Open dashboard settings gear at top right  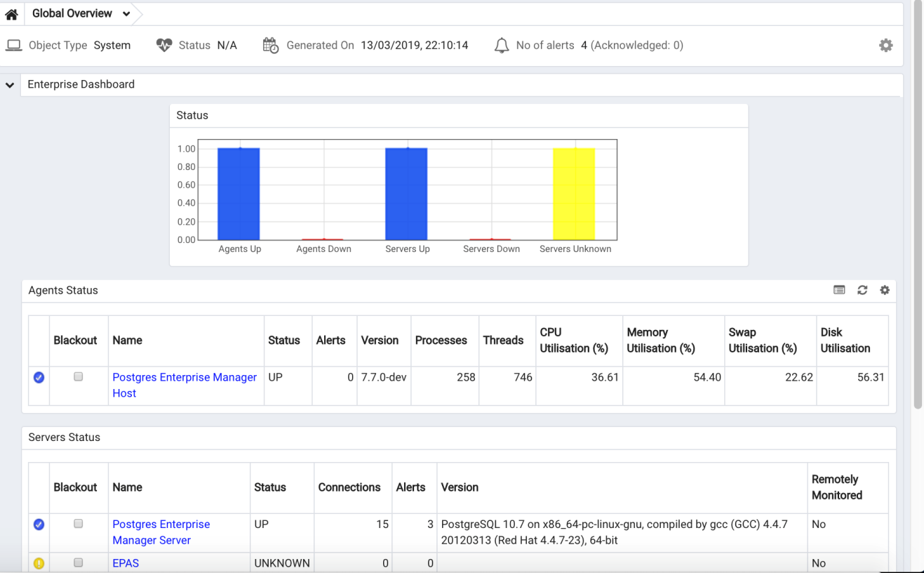(x=886, y=45)
